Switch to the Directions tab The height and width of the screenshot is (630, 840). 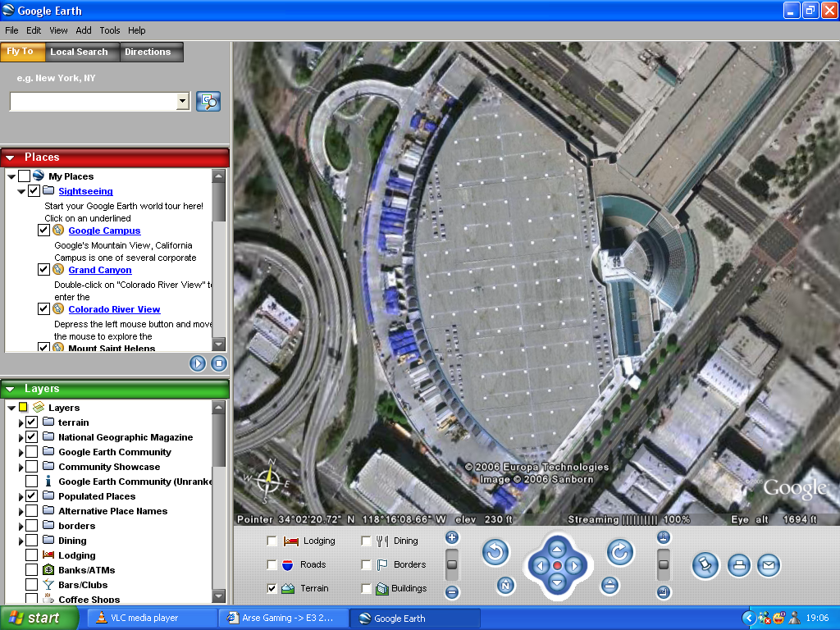[x=148, y=52]
